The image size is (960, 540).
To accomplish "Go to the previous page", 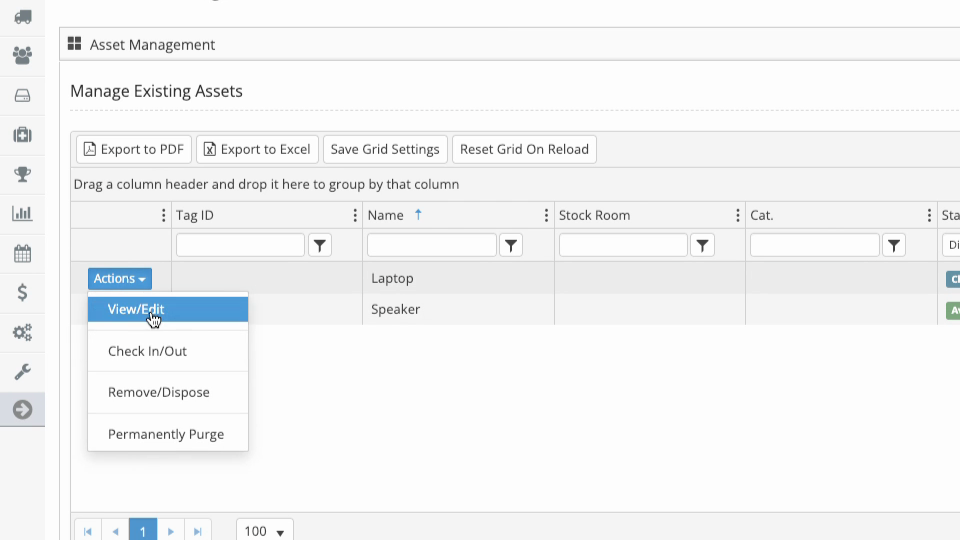I will pos(115,531).
